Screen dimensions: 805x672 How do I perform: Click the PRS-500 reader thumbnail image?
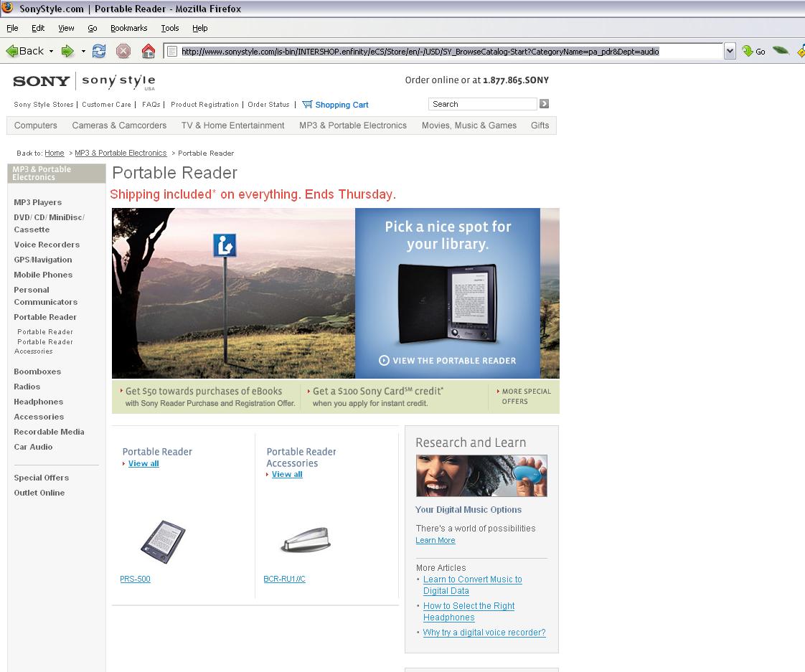click(164, 542)
